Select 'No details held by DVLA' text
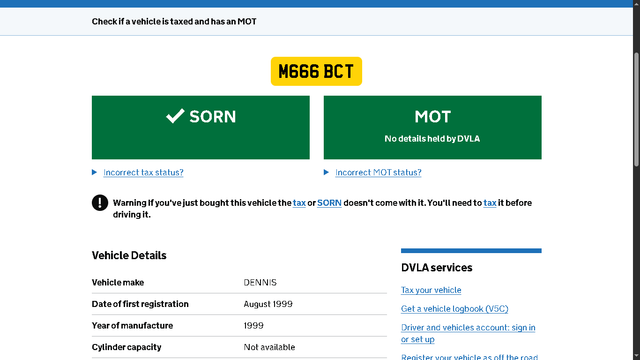Viewport: 640px width, 360px height. pyautogui.click(x=432, y=139)
